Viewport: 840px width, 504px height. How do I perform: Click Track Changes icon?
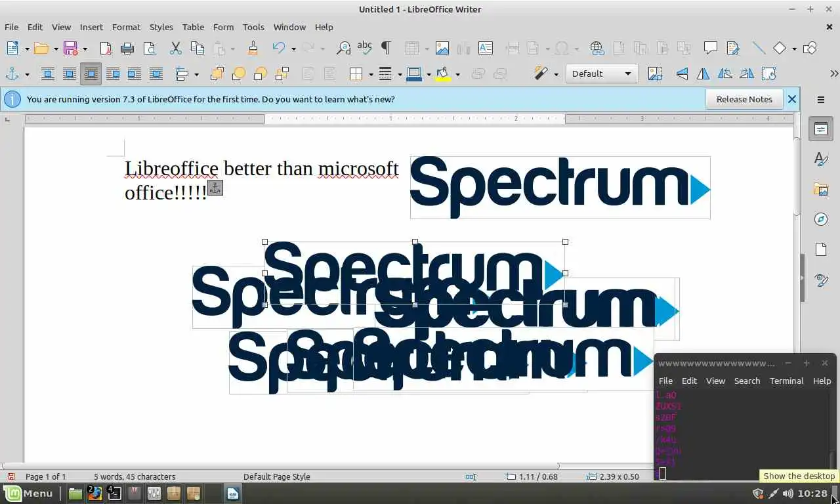click(x=732, y=48)
